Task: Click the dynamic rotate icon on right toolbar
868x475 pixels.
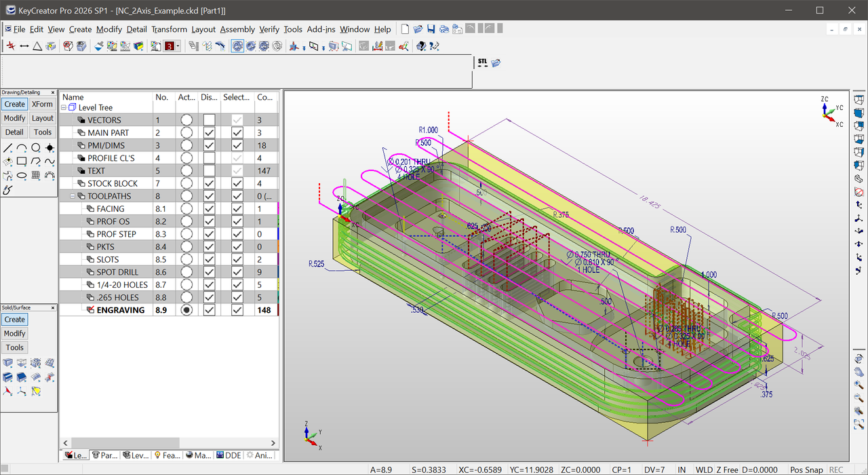Action: pyautogui.click(x=859, y=358)
